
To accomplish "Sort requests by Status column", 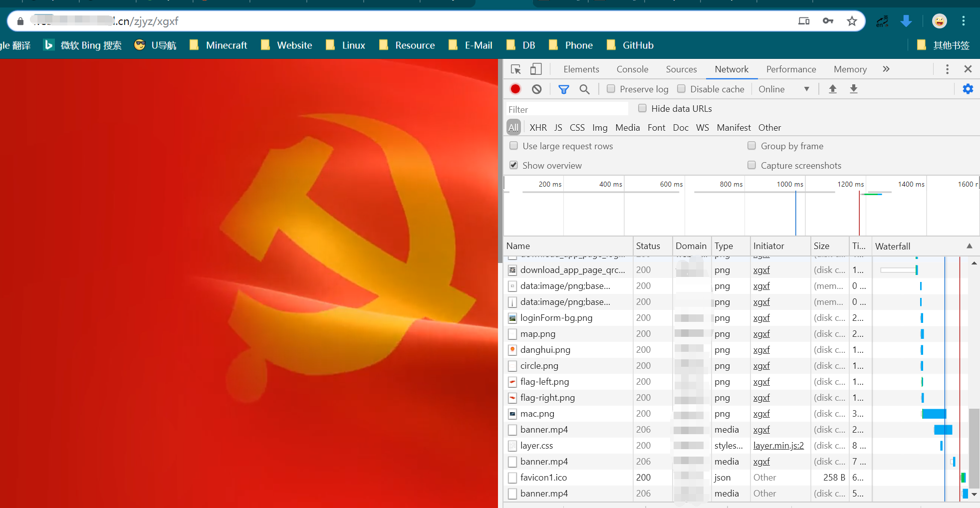I will pyautogui.click(x=653, y=246).
